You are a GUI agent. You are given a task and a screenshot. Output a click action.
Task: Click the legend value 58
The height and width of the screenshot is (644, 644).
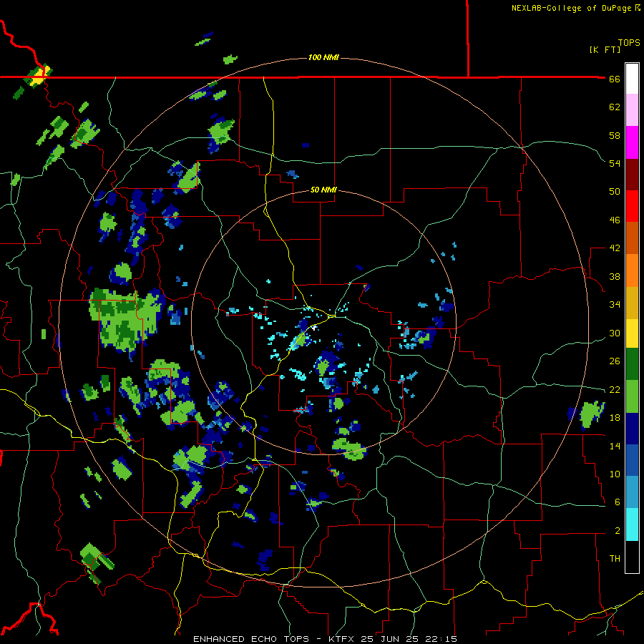615,135
